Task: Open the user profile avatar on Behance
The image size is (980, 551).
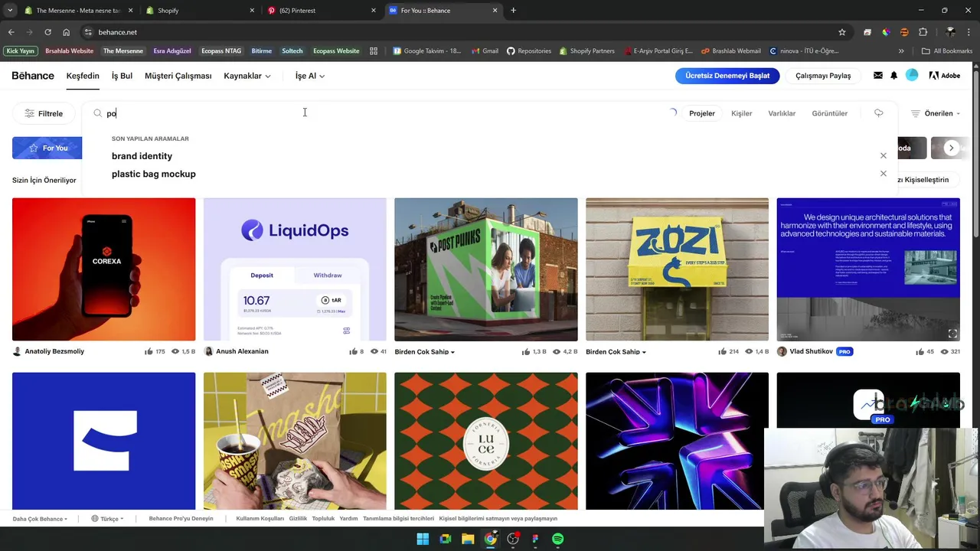Action: click(x=912, y=75)
